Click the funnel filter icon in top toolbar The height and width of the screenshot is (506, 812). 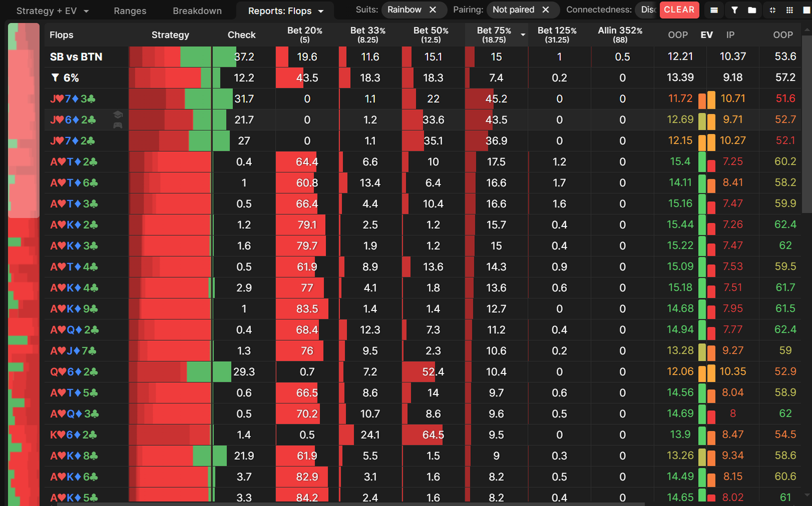(734, 10)
